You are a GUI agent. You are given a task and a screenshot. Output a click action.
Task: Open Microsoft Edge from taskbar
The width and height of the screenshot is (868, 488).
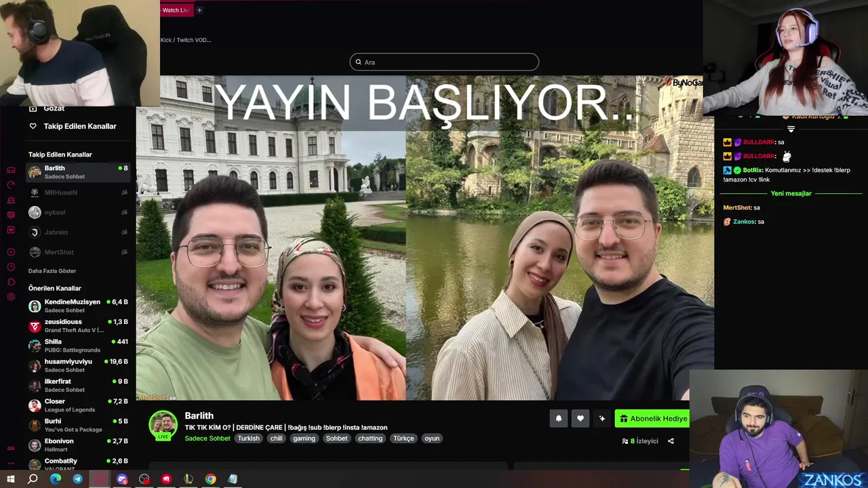(56, 479)
